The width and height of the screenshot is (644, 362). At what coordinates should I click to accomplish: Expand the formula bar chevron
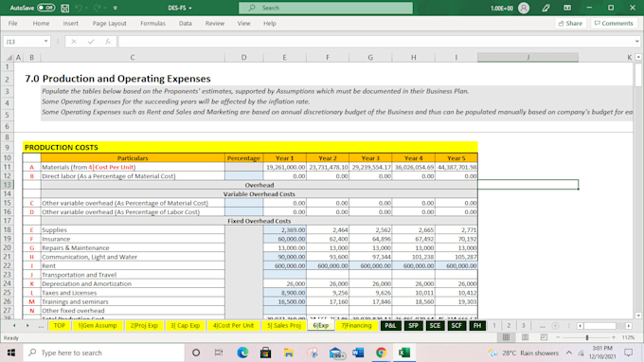[x=636, y=42]
